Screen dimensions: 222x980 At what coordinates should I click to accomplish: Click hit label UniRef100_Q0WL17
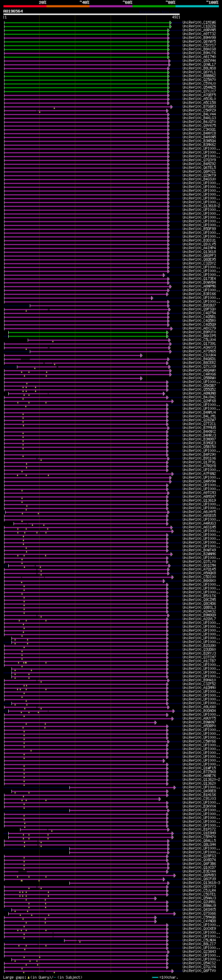199,65
